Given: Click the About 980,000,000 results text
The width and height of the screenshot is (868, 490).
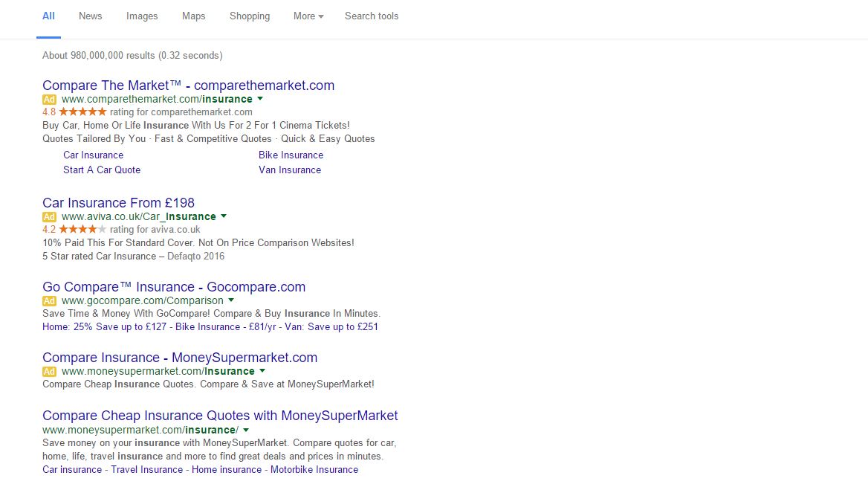Looking at the screenshot, I should (132, 55).
